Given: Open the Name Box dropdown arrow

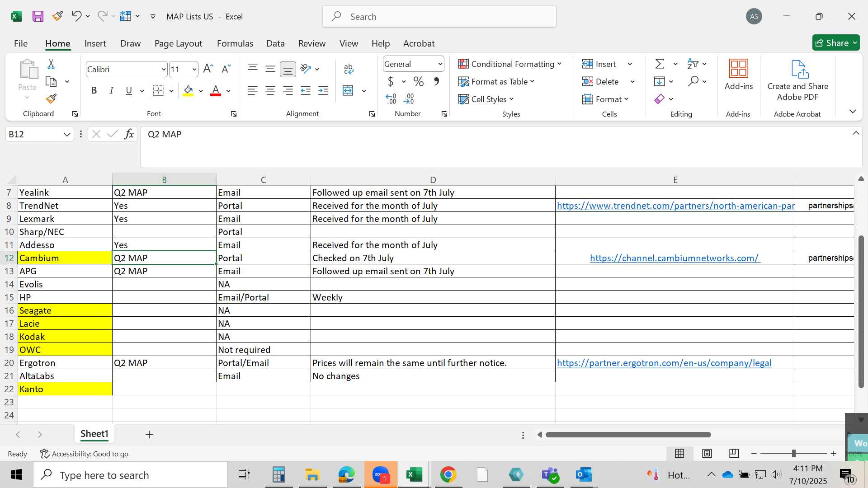Looking at the screenshot, I should [67, 134].
